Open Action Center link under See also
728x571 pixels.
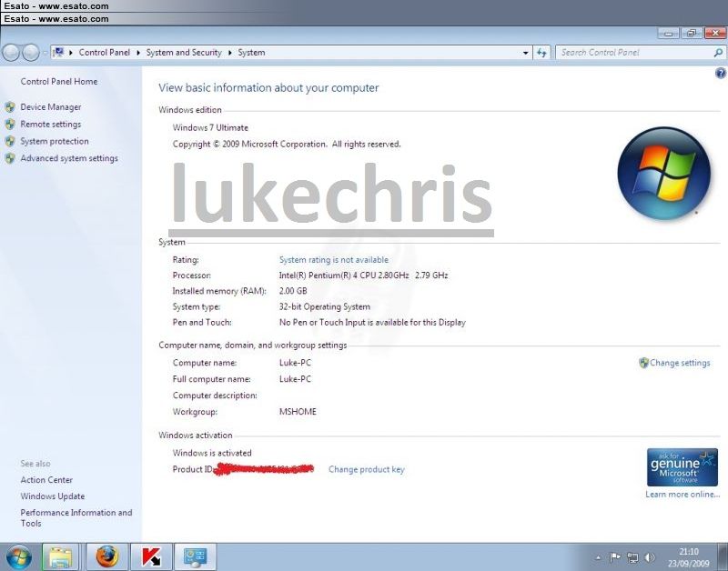click(46, 480)
